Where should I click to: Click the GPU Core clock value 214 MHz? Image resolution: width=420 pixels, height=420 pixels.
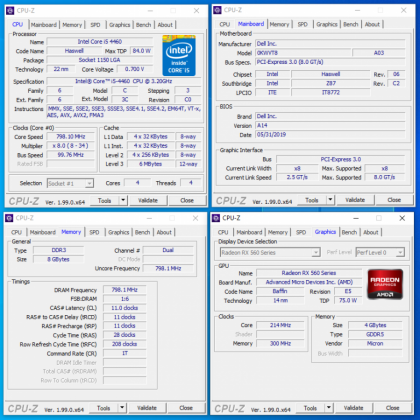click(280, 325)
